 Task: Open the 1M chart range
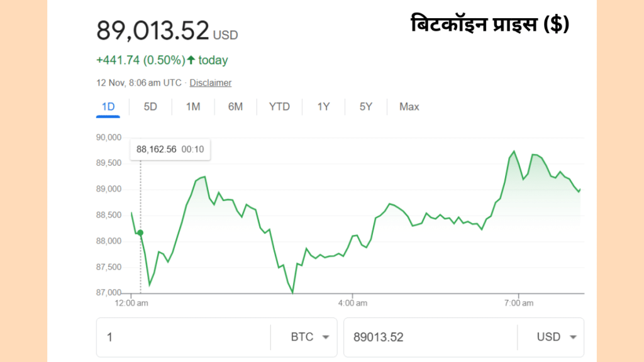click(193, 107)
